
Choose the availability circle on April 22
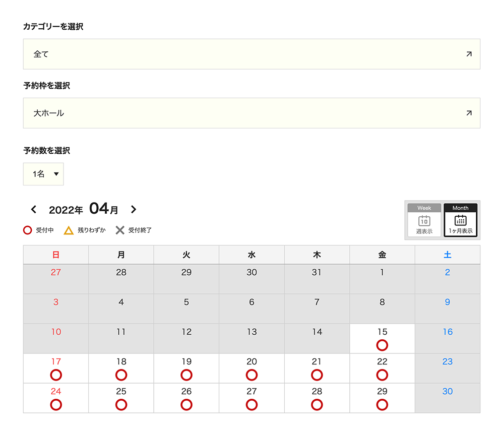coord(382,375)
